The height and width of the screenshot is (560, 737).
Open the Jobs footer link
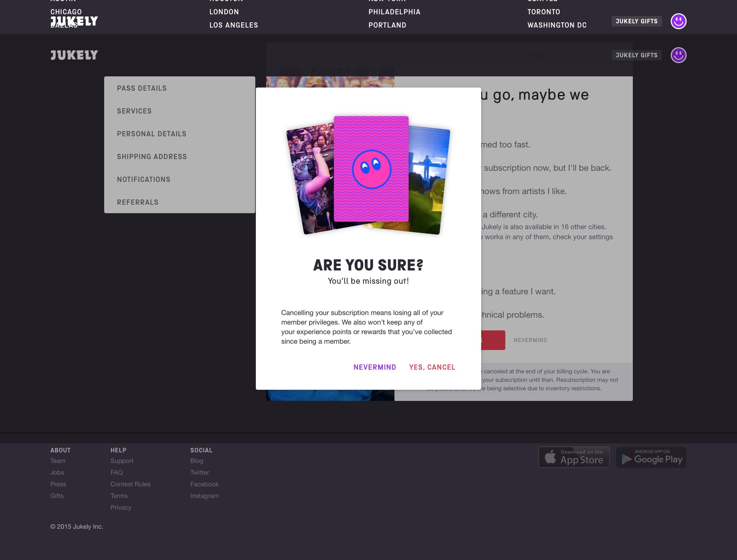[57, 472]
